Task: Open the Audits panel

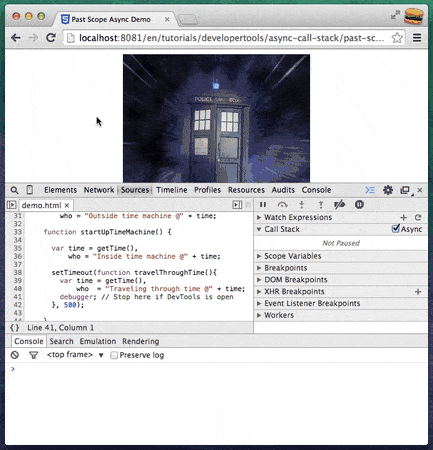Action: 283,190
